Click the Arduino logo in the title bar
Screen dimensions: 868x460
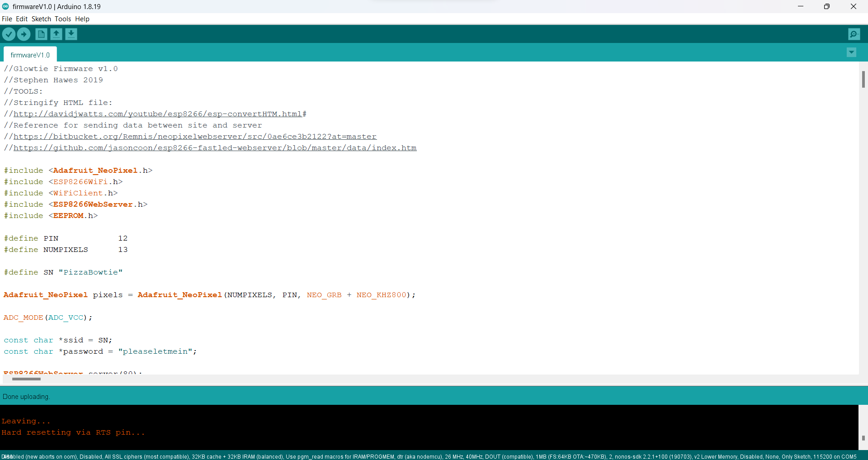pos(5,6)
